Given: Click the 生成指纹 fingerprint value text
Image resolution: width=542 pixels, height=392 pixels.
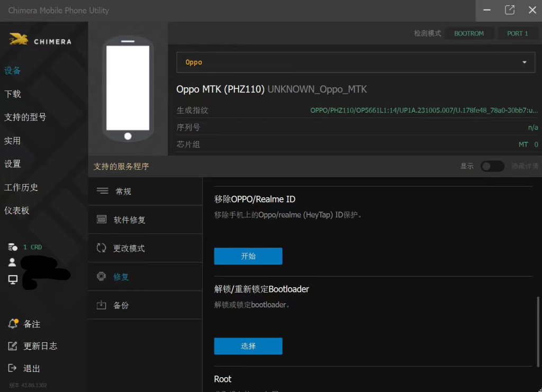Looking at the screenshot, I should 424,110.
